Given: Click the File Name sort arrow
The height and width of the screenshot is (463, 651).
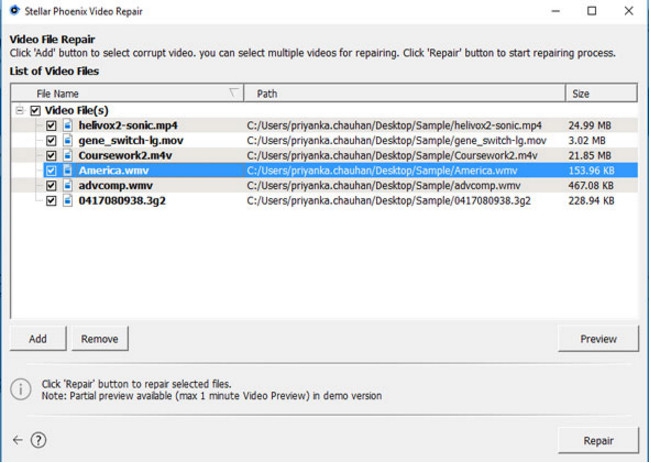Looking at the screenshot, I should tap(234, 93).
